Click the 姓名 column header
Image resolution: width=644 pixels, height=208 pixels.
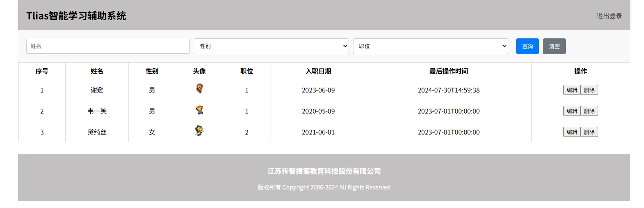(x=97, y=71)
